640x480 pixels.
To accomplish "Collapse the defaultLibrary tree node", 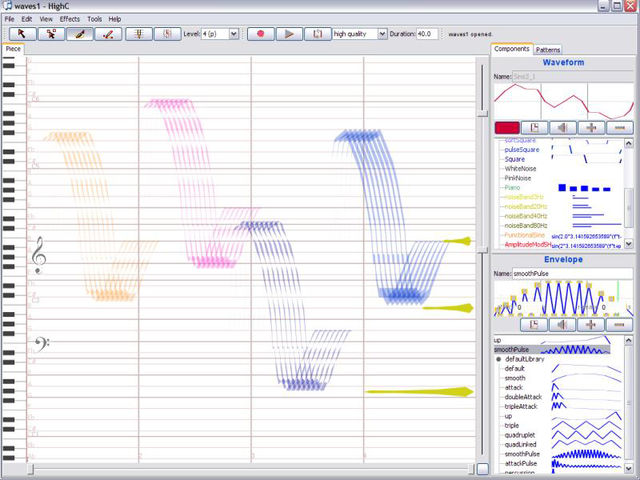I will (498, 359).
